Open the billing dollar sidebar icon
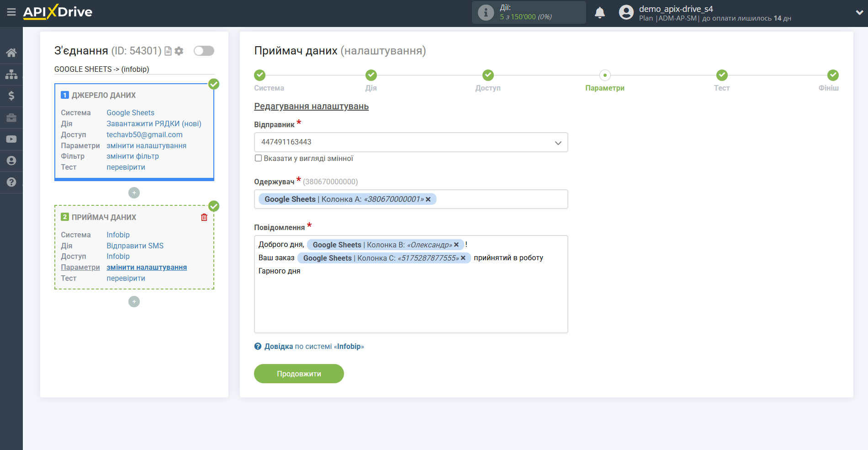This screenshot has width=868, height=450. tap(11, 96)
